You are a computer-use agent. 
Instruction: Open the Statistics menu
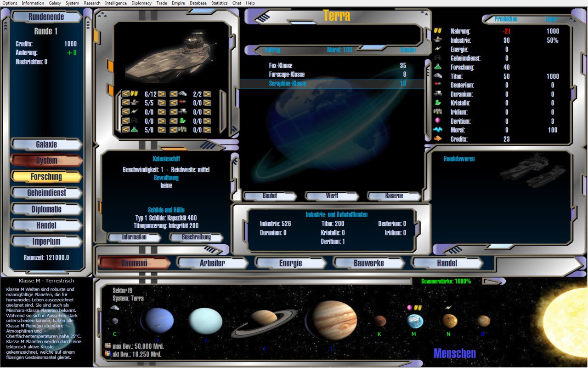[219, 3]
